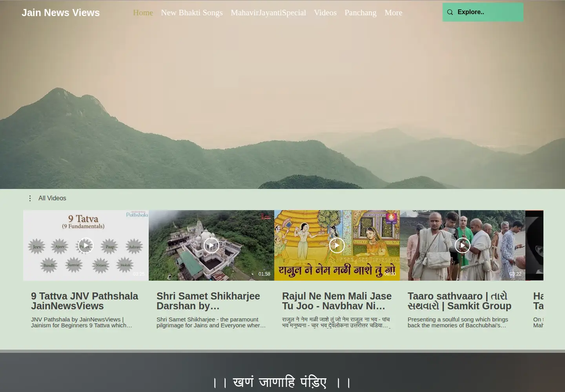565x392 pixels.
Task: Play the Taaro sathvaaro video
Action: [463, 245]
